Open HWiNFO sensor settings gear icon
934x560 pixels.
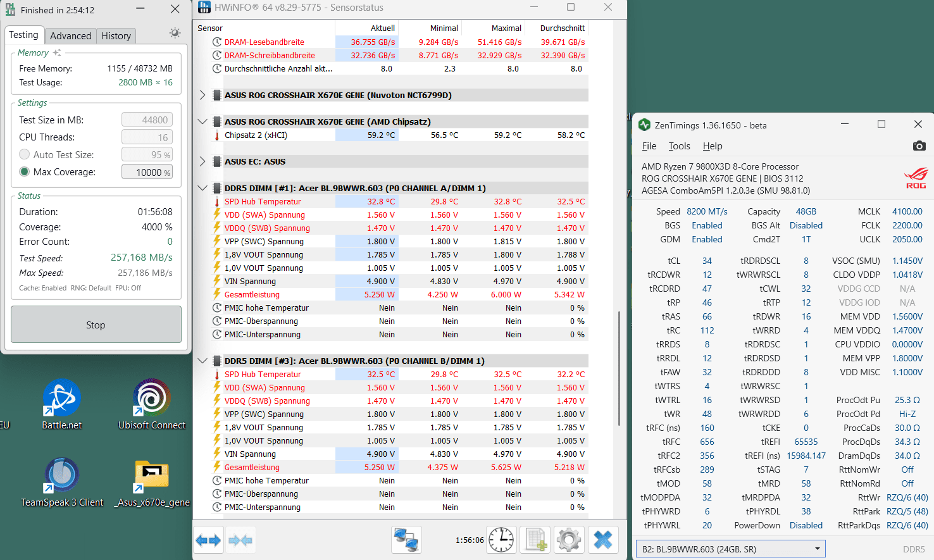(x=569, y=540)
